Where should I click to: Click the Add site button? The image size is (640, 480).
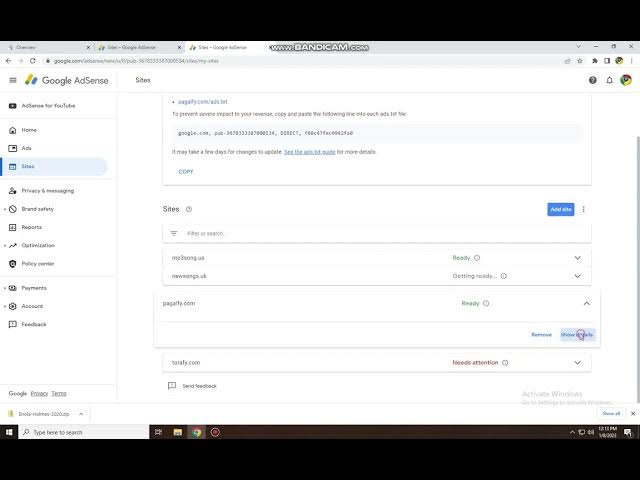click(560, 209)
